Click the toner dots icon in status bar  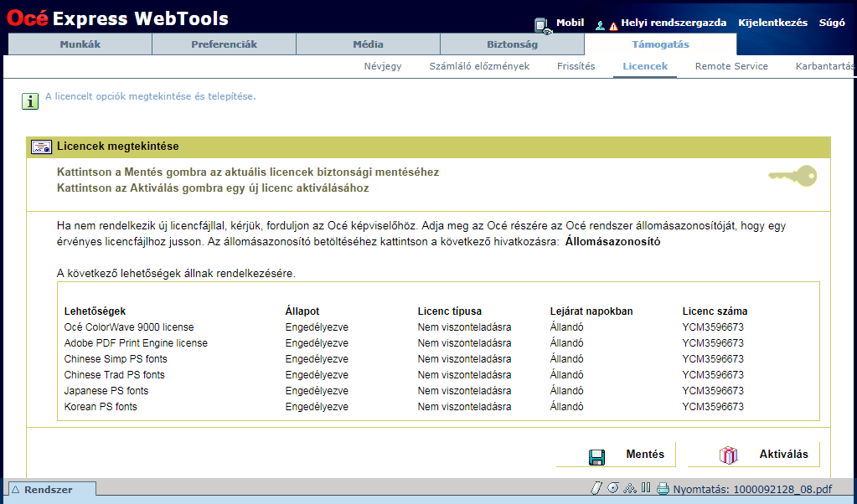[x=630, y=488]
